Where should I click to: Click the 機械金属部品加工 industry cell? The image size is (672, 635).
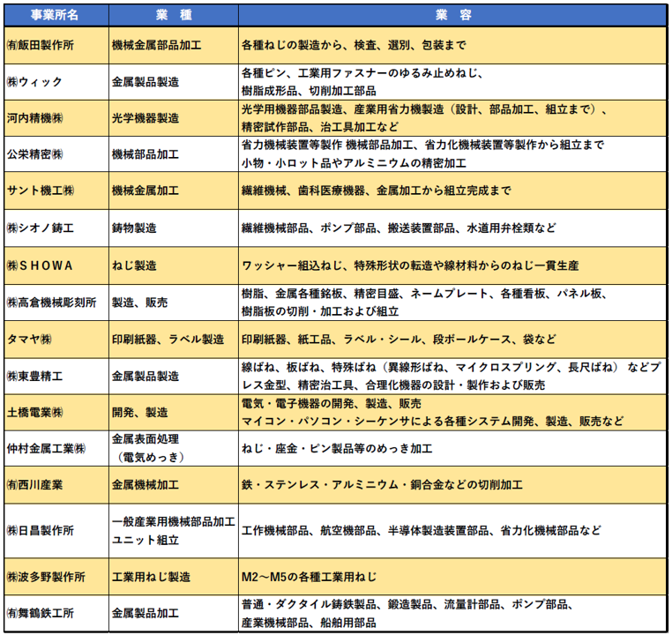pyautogui.click(x=174, y=45)
